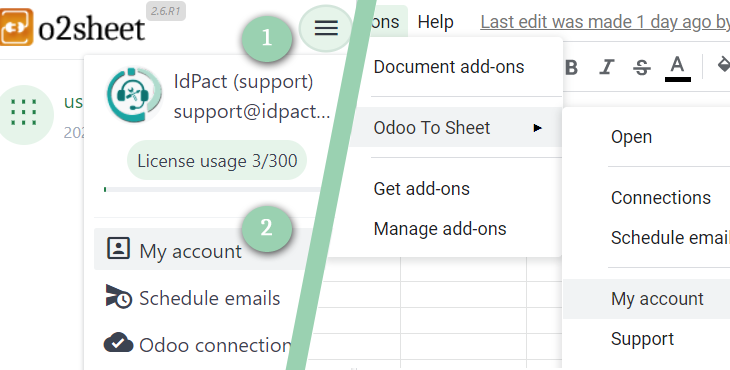Viewport: 730px width, 370px height.
Task: Choose Connections in the Odoo submenu
Action: (x=661, y=198)
